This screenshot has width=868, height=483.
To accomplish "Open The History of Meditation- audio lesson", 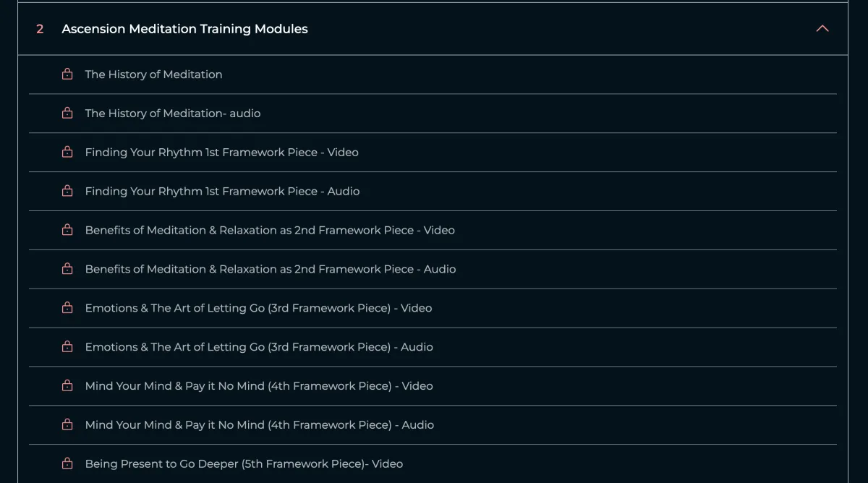I will (172, 114).
